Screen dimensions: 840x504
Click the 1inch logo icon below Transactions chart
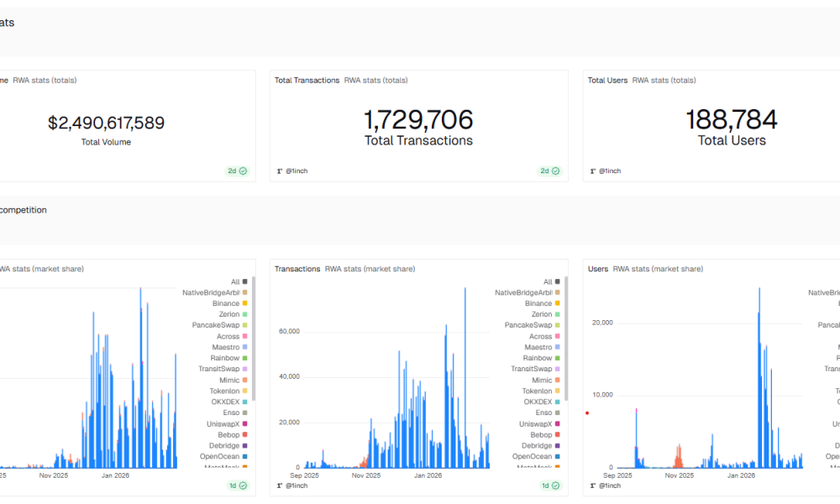pos(280,486)
